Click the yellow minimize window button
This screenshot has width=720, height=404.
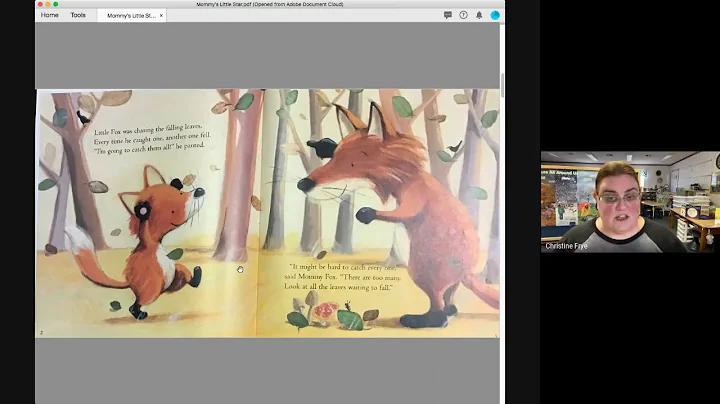(x=48, y=4)
